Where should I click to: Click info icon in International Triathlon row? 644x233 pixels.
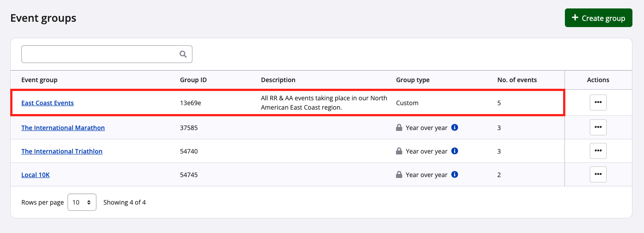coord(455,151)
